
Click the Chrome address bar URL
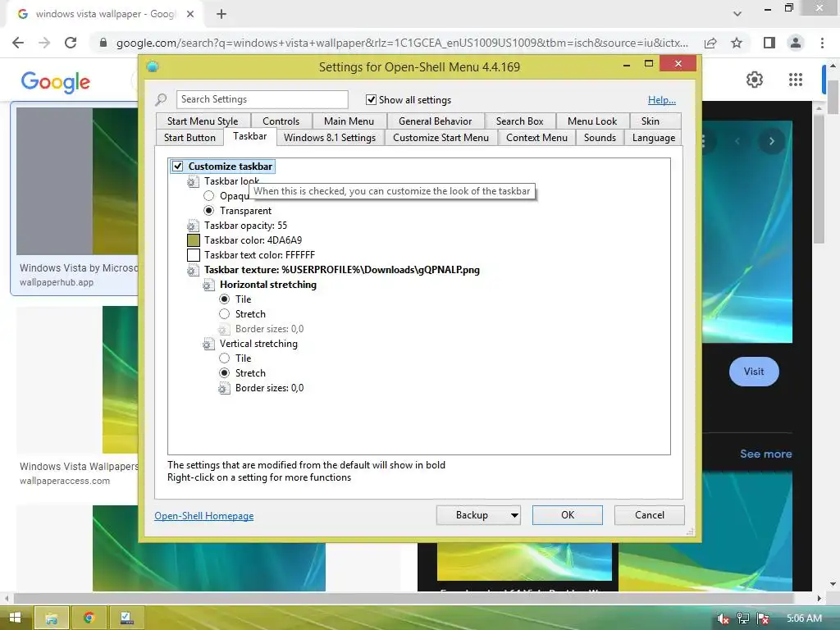tap(402, 43)
